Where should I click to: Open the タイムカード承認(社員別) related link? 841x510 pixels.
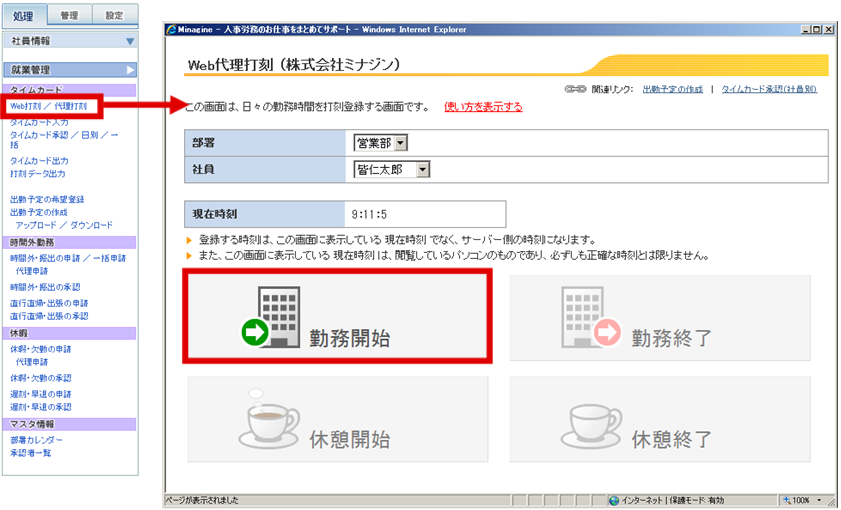tap(769, 89)
